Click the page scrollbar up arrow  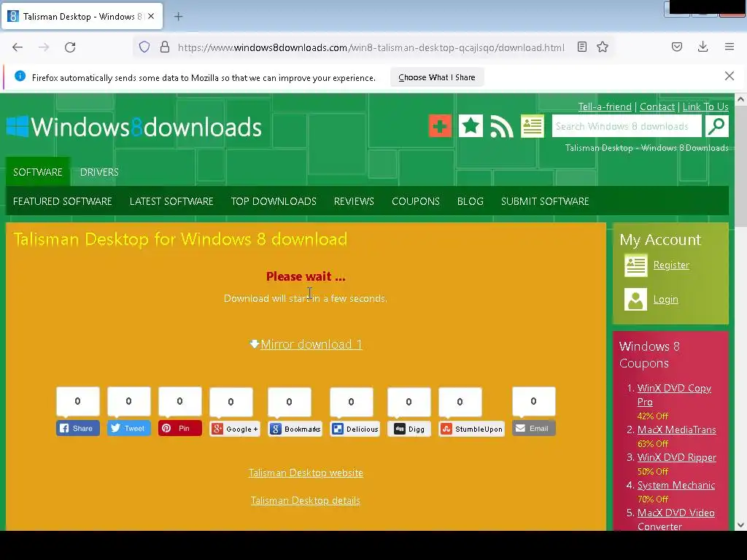[x=741, y=99]
